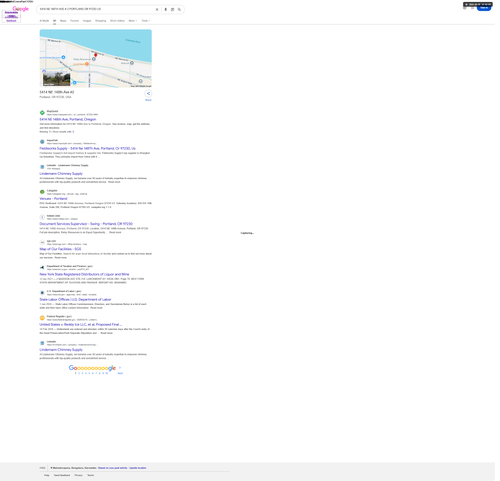Start voice search with the microphone icon
This screenshot has width=500, height=481.
click(165, 9)
